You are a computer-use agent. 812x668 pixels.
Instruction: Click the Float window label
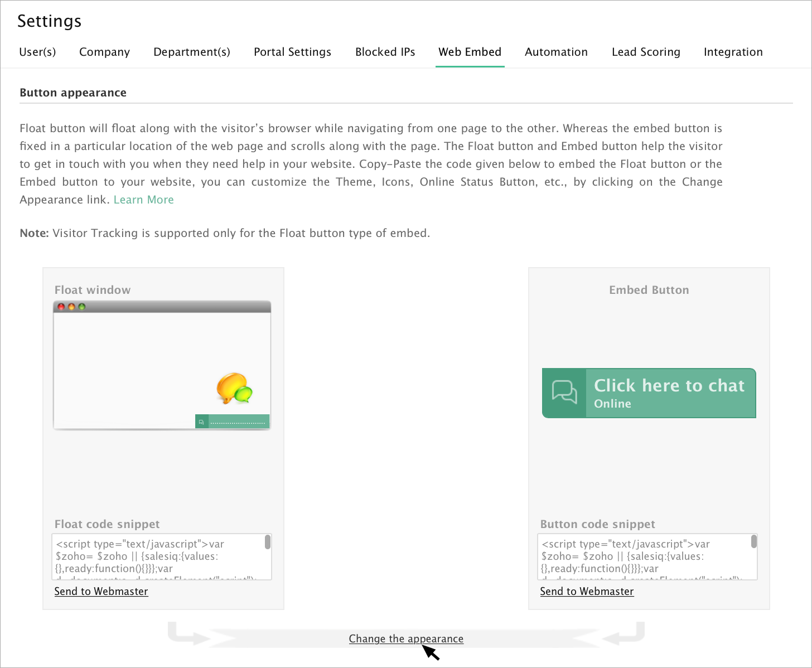pyautogui.click(x=93, y=290)
